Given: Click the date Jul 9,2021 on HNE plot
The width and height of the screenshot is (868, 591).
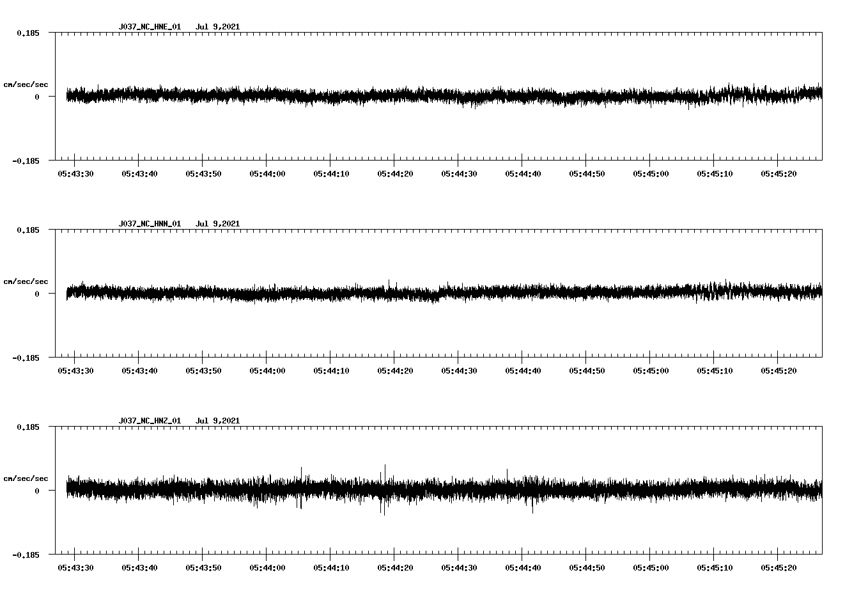Looking at the screenshot, I should (x=217, y=27).
